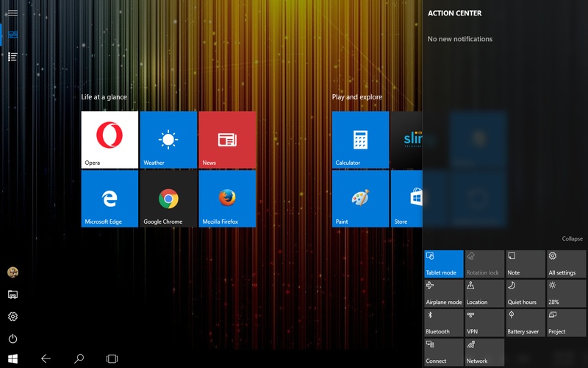Open the News tile

[x=227, y=140]
